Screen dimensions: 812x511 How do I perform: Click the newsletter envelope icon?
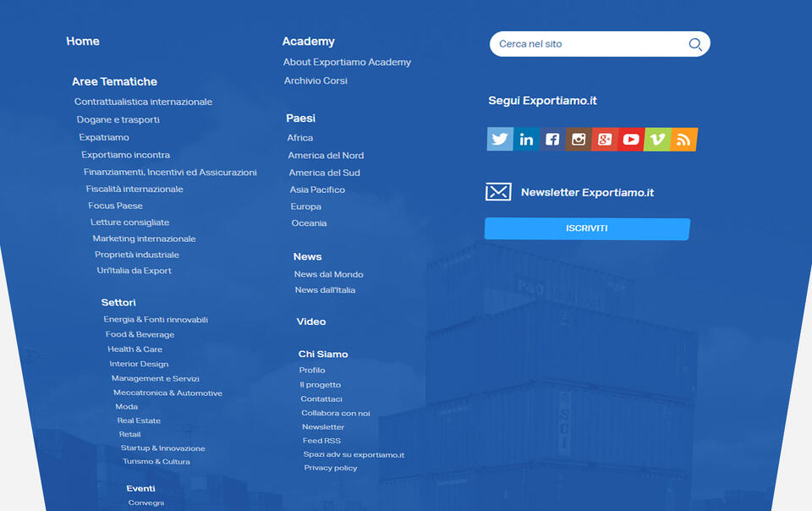(498, 192)
